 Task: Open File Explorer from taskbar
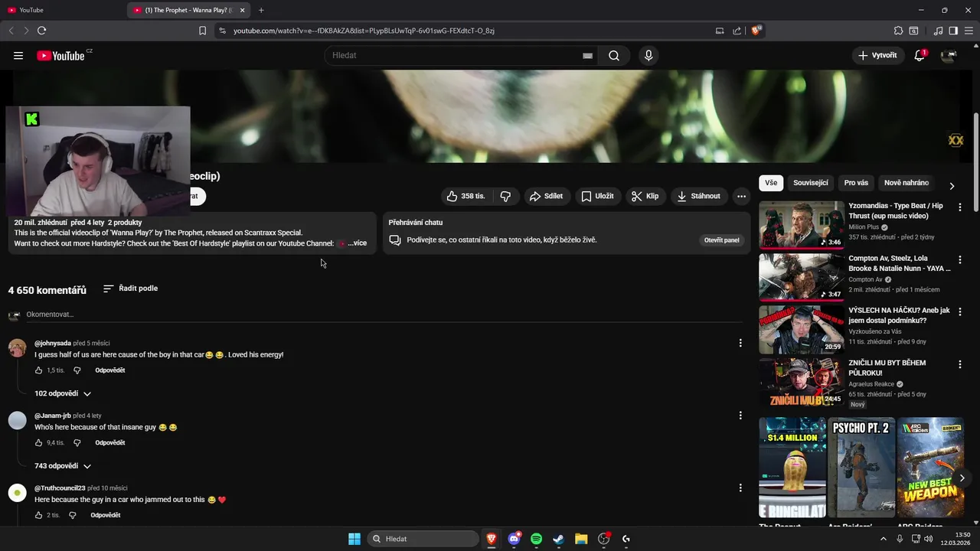pyautogui.click(x=580, y=539)
